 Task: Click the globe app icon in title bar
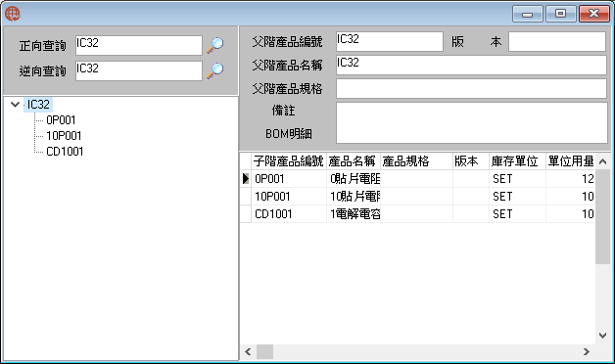(x=13, y=14)
